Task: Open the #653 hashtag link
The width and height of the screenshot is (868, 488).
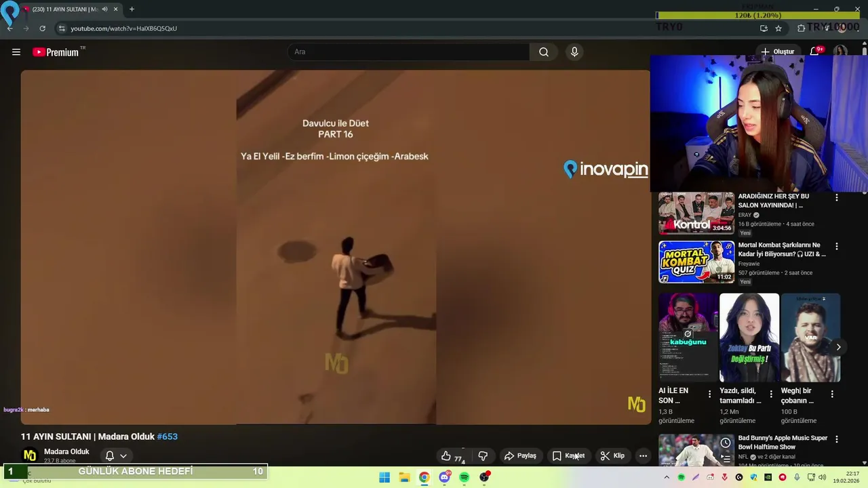Action: pyautogui.click(x=167, y=436)
